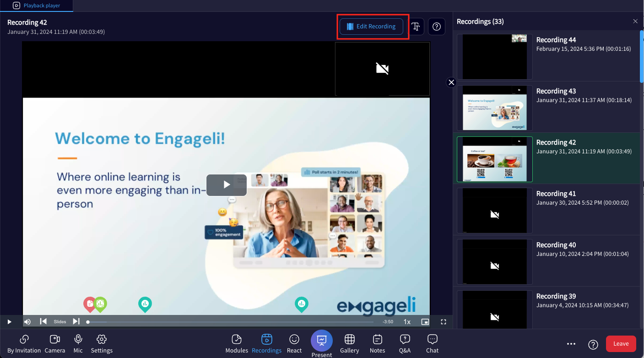This screenshot has height=358, width=644.
Task: Open the Gallery view icon
Action: pos(349,343)
